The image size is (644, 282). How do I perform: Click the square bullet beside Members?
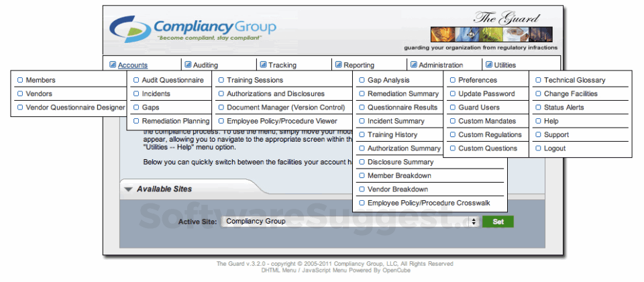pyautogui.click(x=20, y=80)
